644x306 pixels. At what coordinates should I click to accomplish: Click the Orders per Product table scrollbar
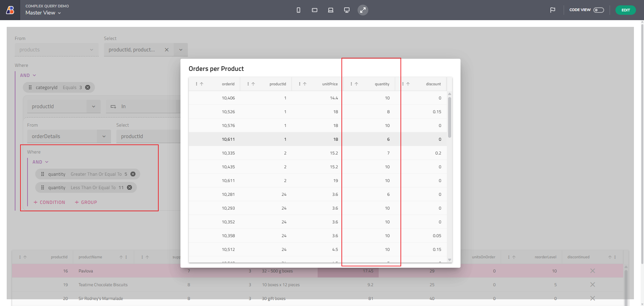[x=449, y=118]
